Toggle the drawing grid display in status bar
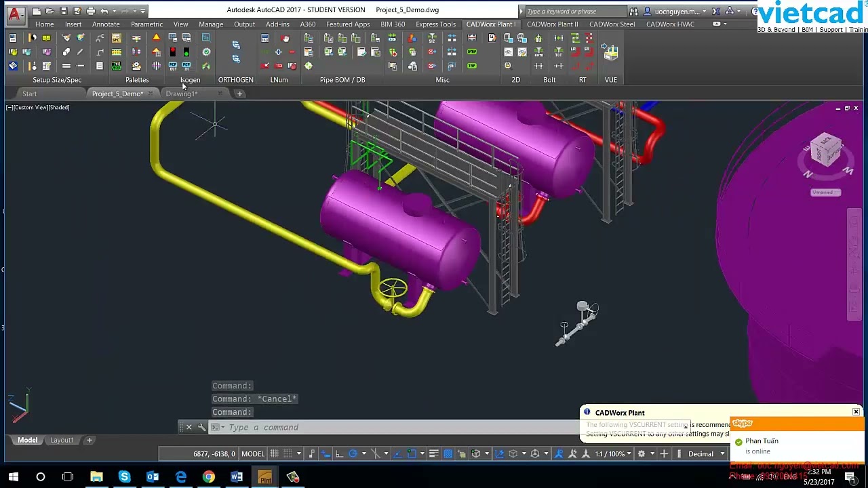 point(274,453)
